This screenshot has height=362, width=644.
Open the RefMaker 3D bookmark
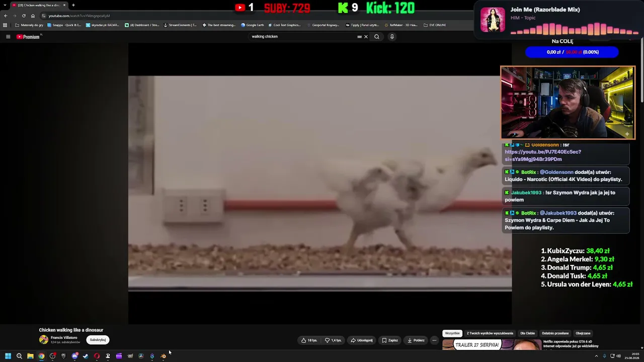click(401, 25)
